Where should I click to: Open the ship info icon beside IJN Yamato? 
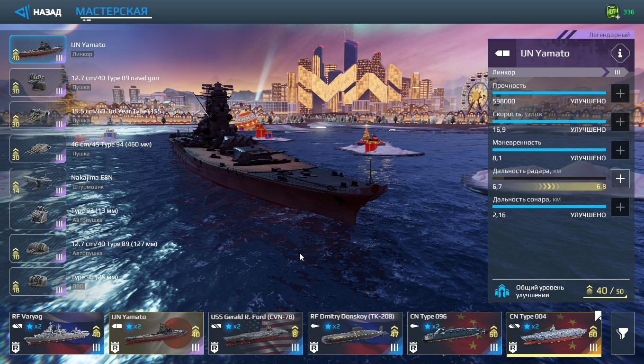tap(620, 54)
